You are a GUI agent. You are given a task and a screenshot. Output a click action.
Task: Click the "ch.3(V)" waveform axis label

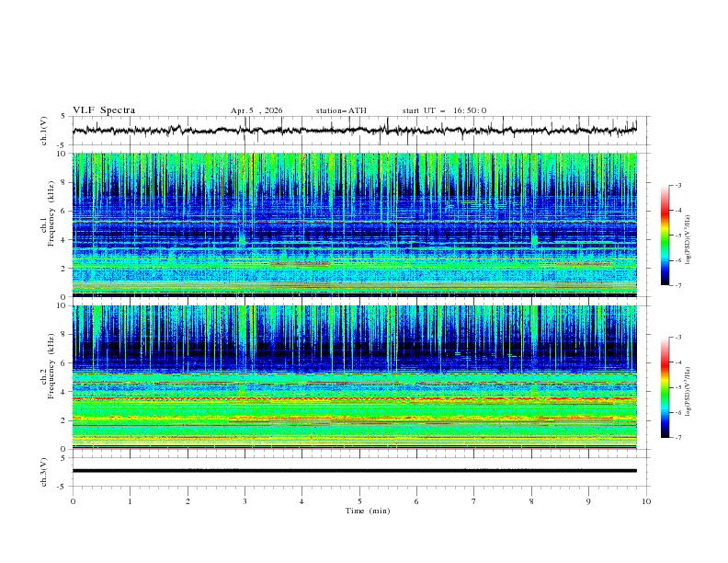44,472
